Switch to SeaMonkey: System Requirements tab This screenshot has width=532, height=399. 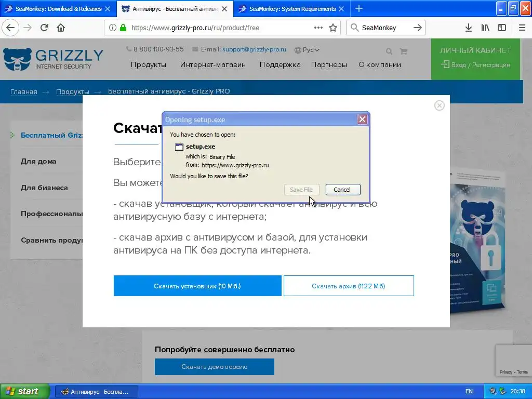coord(292,9)
